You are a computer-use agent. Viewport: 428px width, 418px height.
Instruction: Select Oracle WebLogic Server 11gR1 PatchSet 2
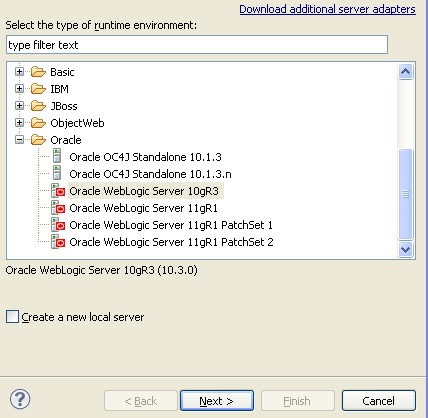click(171, 242)
